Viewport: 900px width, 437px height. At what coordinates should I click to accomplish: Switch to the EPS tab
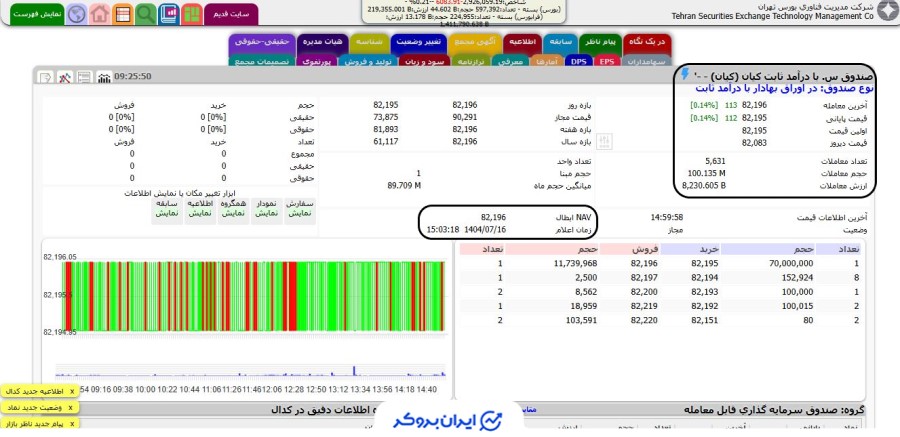point(607,61)
